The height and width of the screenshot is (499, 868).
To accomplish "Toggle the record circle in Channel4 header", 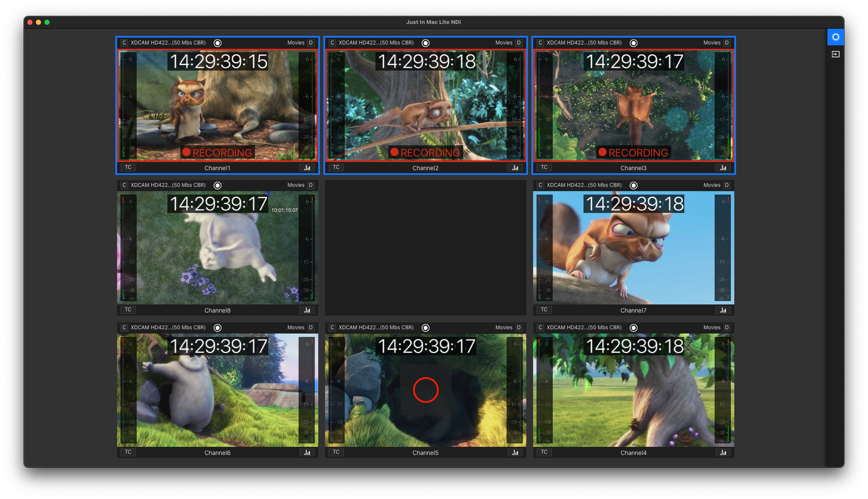I will pos(633,328).
